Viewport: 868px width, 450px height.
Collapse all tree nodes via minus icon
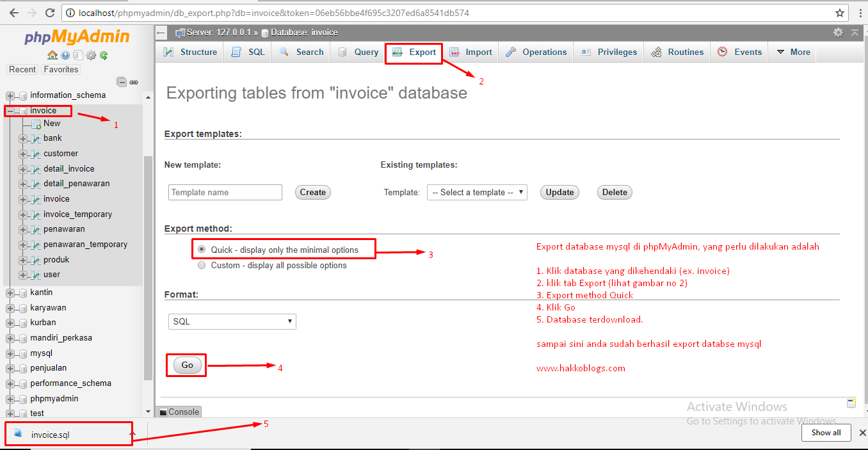(x=122, y=82)
